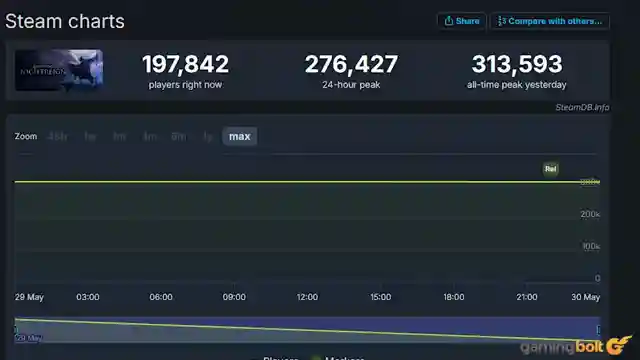Open the Nightreign game thumbnail
Viewport: 640px width, 360px height.
click(59, 70)
